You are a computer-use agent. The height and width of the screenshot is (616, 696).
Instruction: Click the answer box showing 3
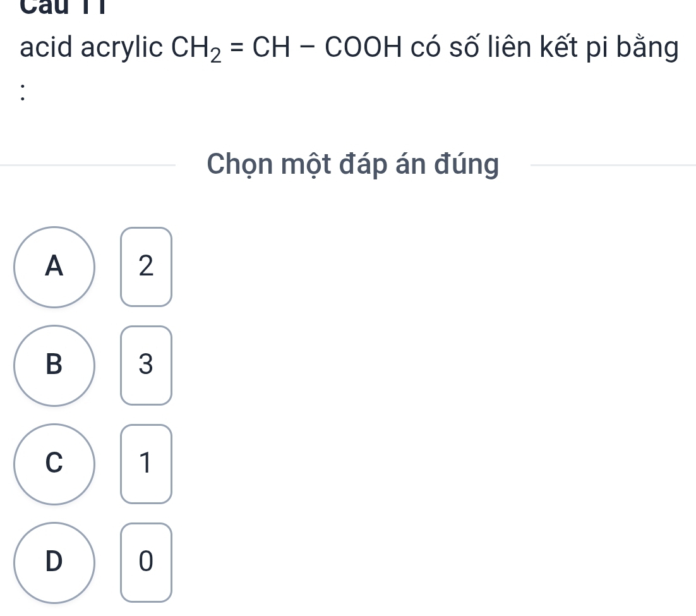coord(146,366)
